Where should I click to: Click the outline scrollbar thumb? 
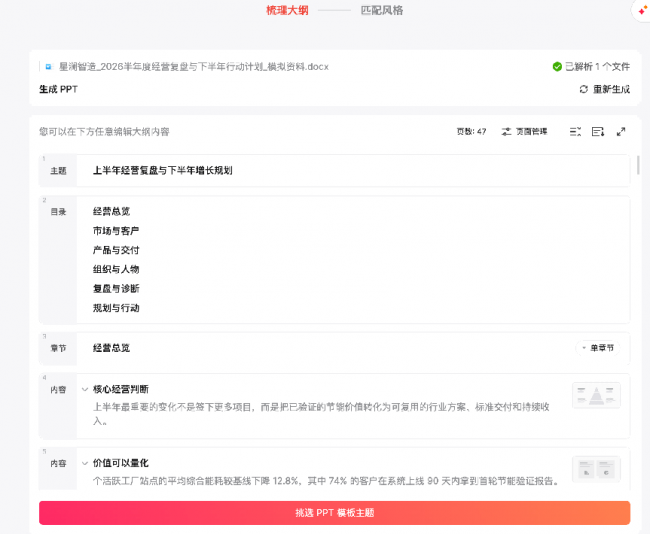coord(638,165)
